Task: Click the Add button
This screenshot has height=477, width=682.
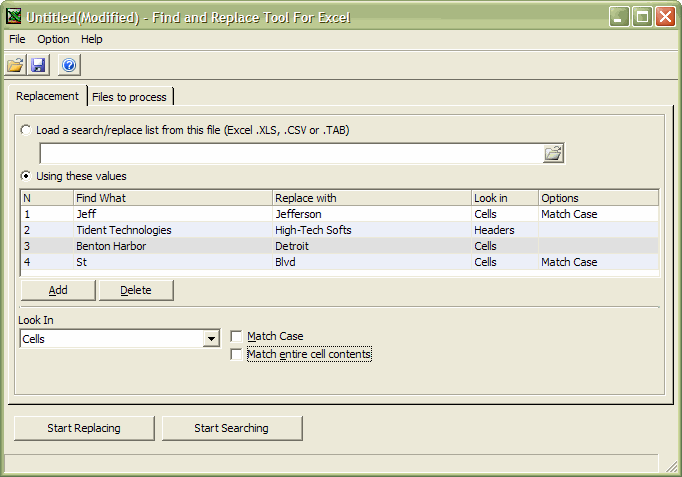Action: click(x=58, y=290)
